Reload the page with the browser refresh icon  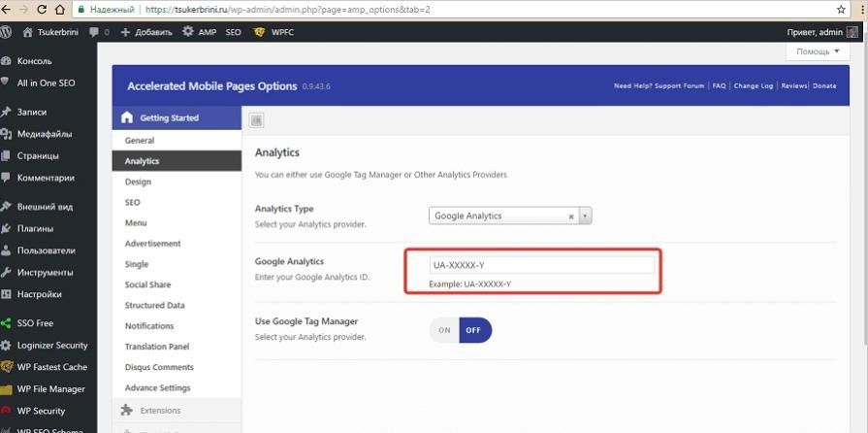[x=42, y=10]
